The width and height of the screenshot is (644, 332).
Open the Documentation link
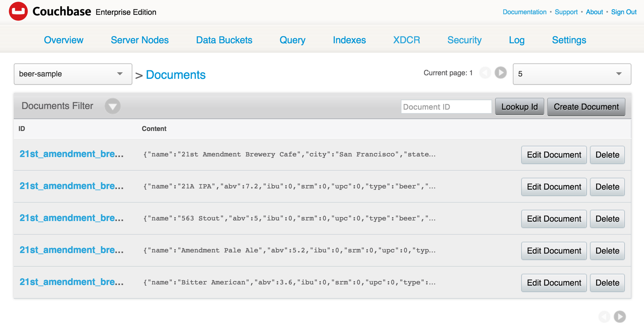tap(525, 12)
